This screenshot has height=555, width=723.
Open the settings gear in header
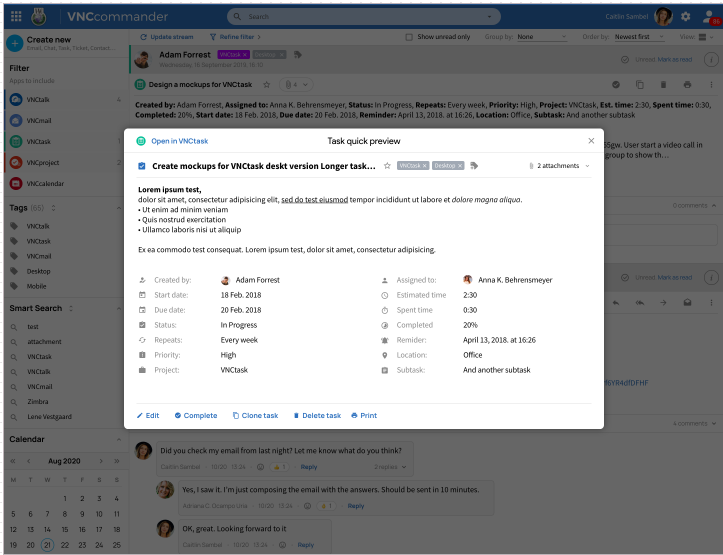686,16
